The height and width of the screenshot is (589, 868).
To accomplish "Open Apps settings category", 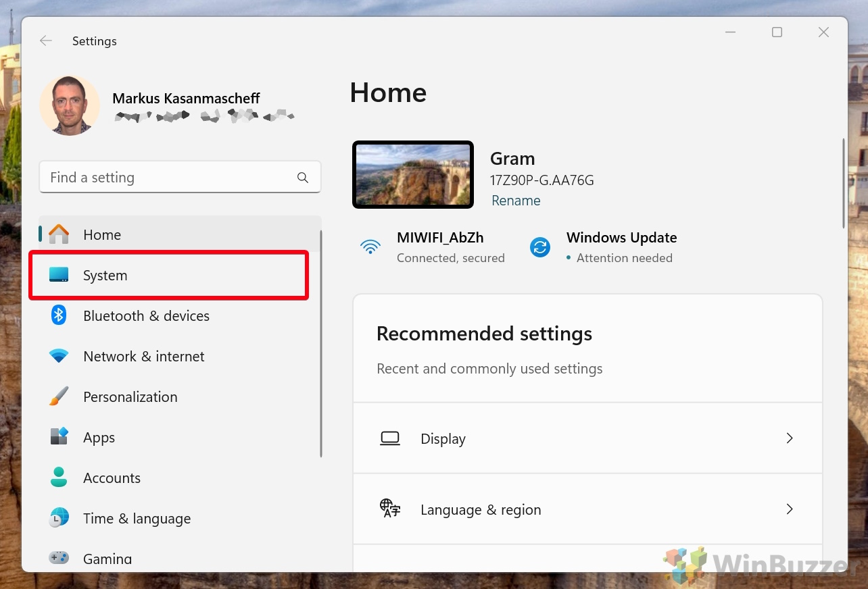I will [x=180, y=437].
